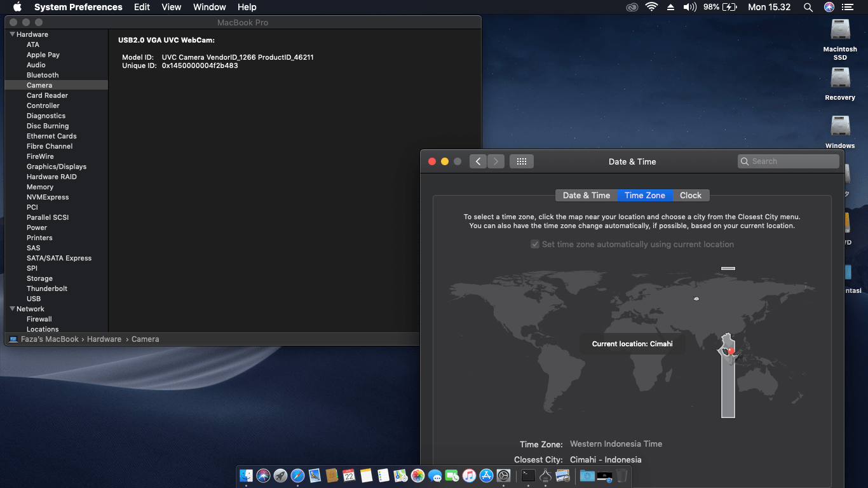Click Faza's MacBook in path bar
Image resolution: width=868 pixels, height=488 pixels.
[x=44, y=339]
